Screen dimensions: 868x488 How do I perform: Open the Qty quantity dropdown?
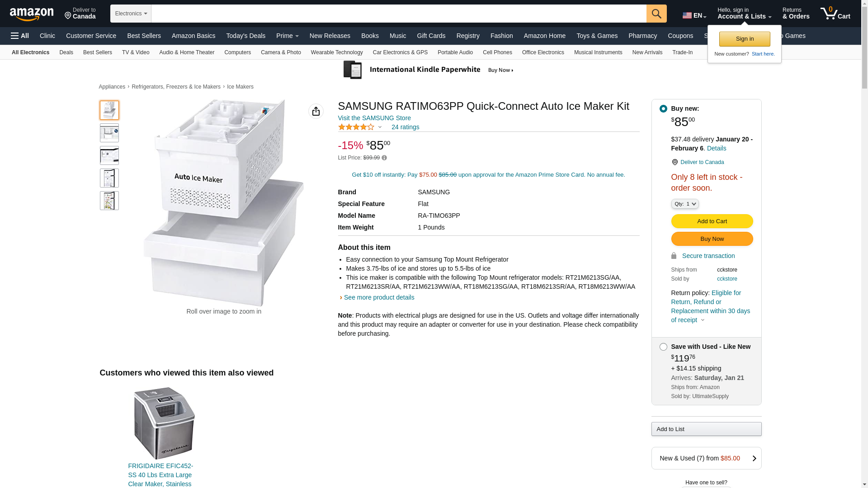685,204
